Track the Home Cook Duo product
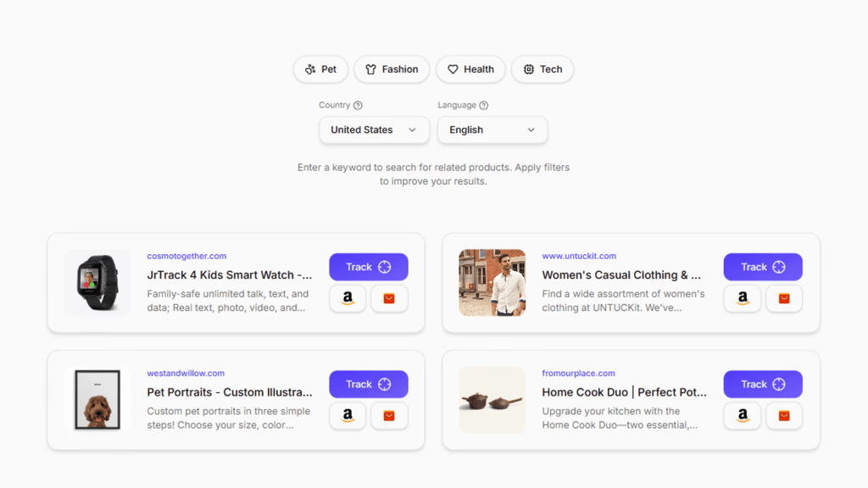This screenshot has height=488, width=868. [763, 385]
